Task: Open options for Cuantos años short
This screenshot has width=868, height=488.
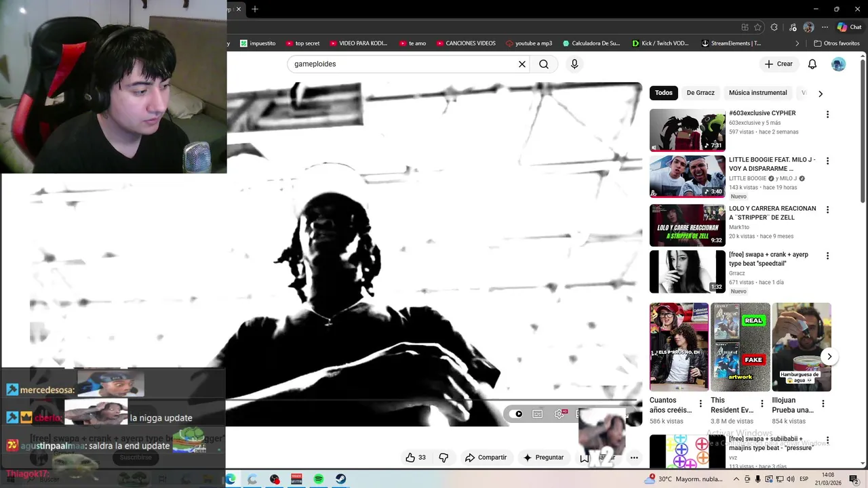Action: pos(701,404)
